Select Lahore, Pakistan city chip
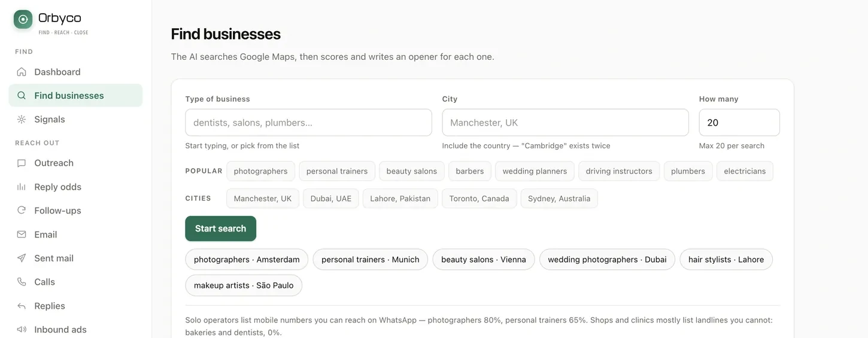868x338 pixels. (400, 199)
